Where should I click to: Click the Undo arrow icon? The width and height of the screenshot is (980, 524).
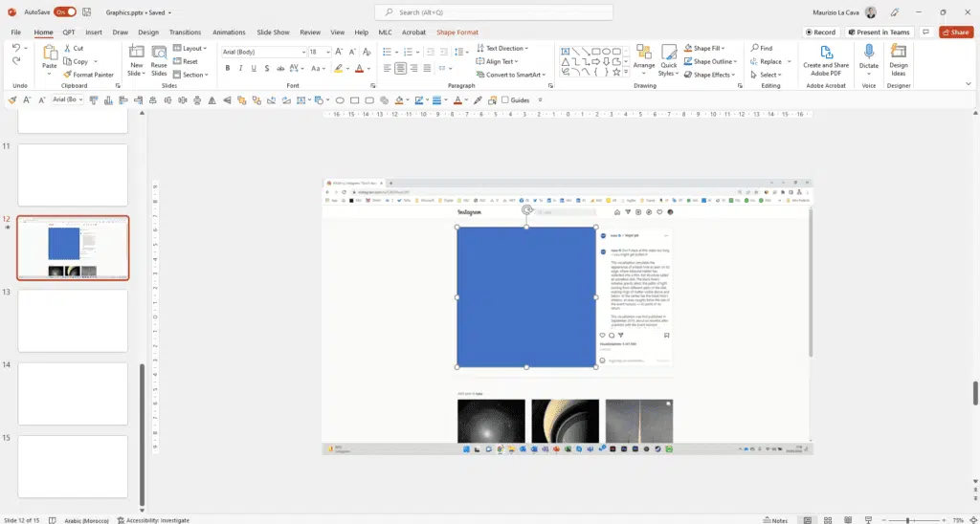16,48
